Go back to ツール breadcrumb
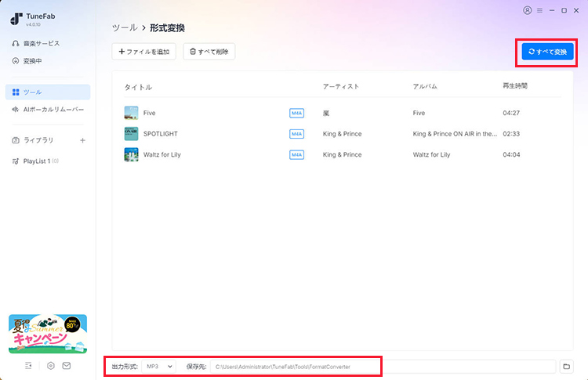 125,27
